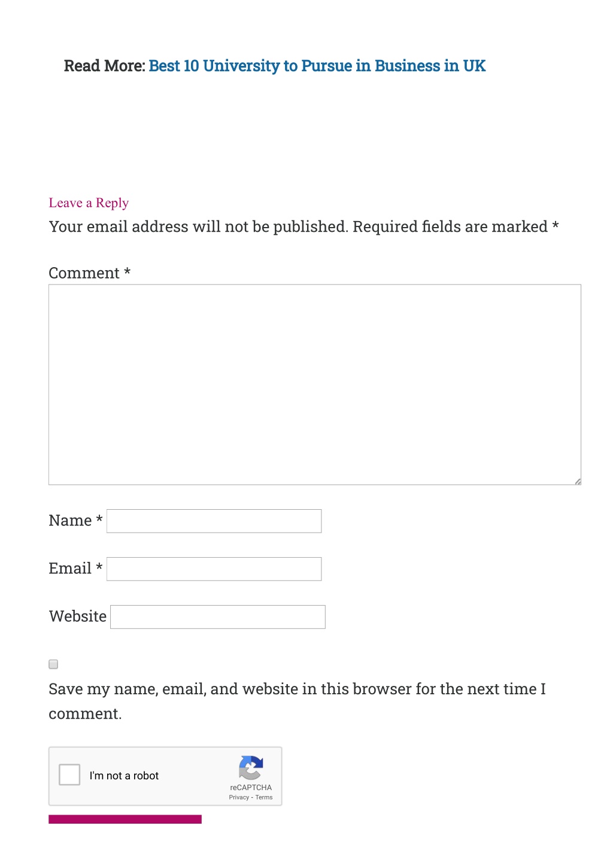613x868 pixels.
Task: Click the "Comment *" field label
Action: coord(90,273)
